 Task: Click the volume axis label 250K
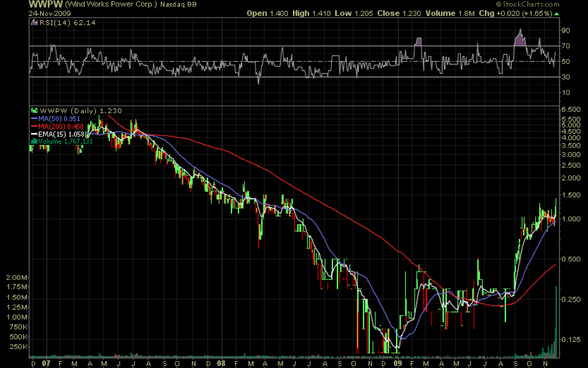coord(18,346)
